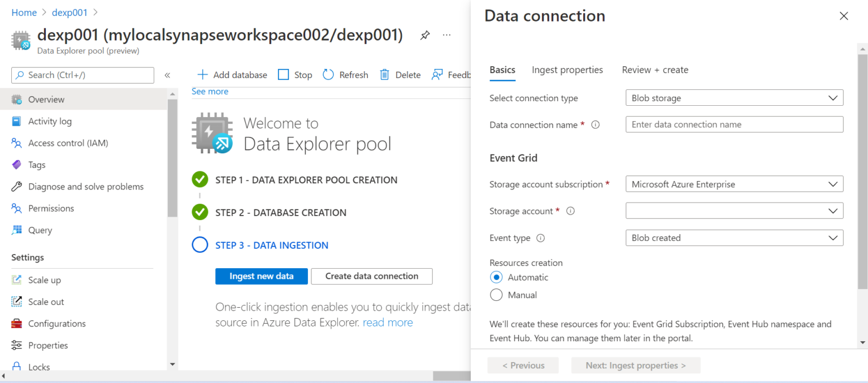Follow the read more link

pyautogui.click(x=388, y=322)
